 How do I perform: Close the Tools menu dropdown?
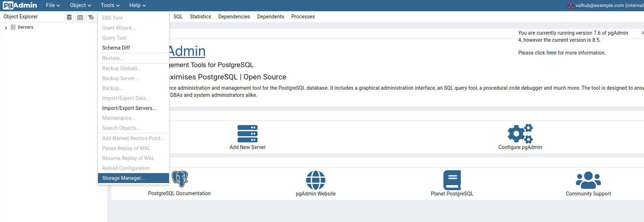(110, 5)
